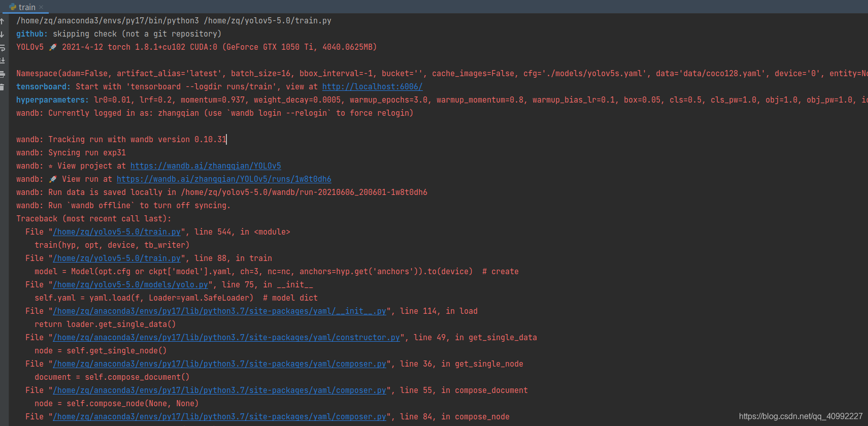This screenshot has width=868, height=426.
Task: Open the tensorboard localhost:6006 link
Action: [372, 87]
